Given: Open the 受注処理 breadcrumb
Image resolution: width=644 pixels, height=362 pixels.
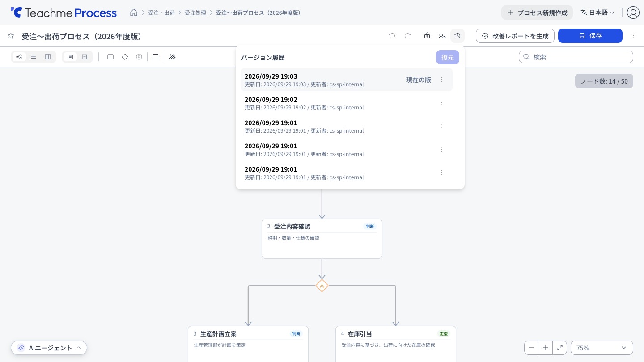Looking at the screenshot, I should tap(195, 13).
